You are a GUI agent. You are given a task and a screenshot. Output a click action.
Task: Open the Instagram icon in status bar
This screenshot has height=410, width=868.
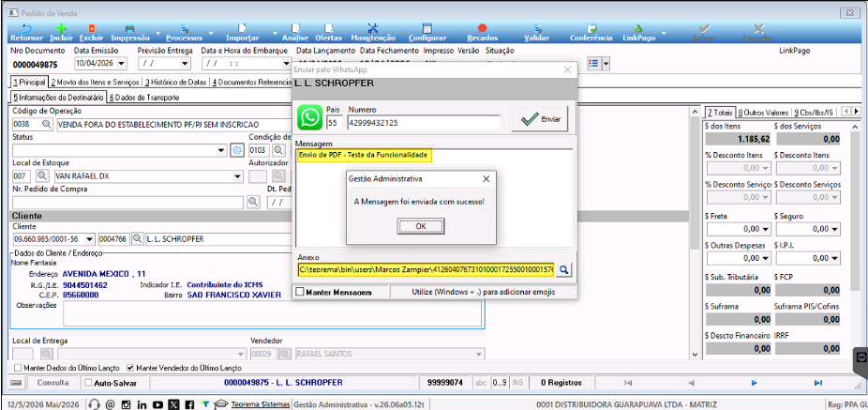pos(126,404)
